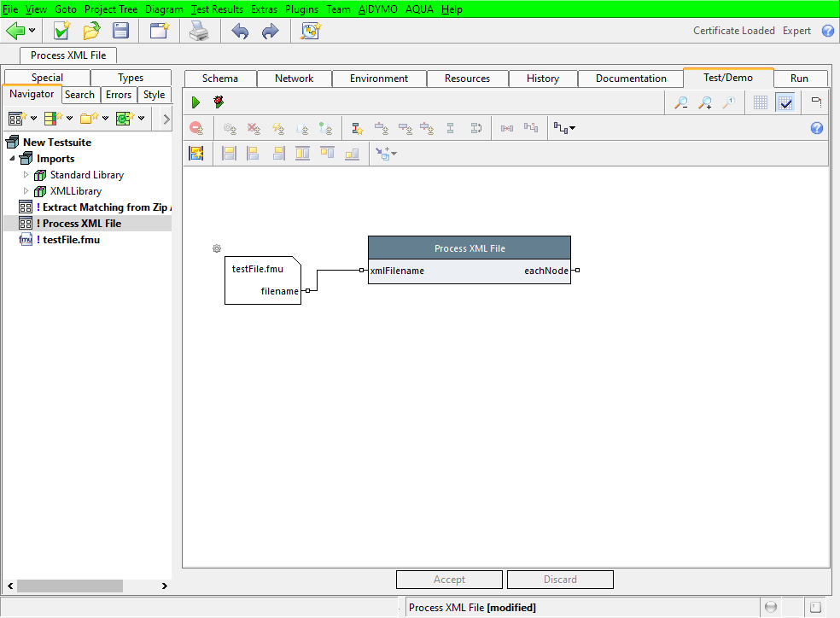This screenshot has height=618, width=840.
Task: Toggle the checkmark snap option button
Action: [785, 102]
